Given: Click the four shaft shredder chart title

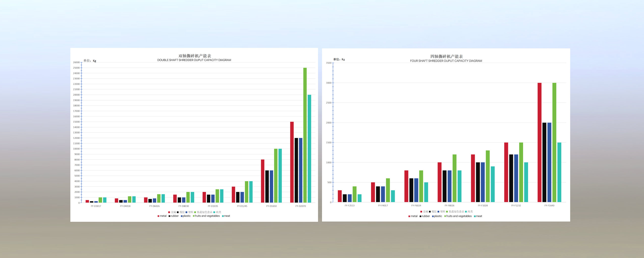Looking at the screenshot, I should click(x=446, y=58).
